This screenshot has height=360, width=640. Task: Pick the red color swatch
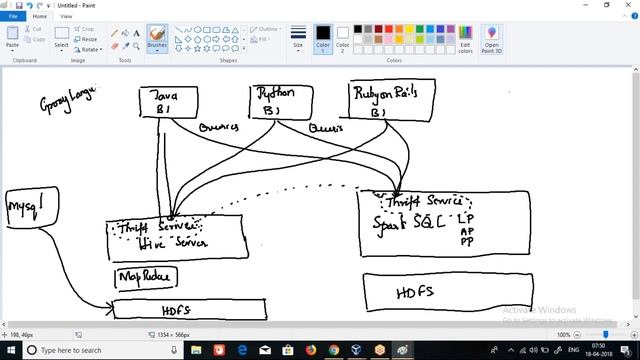[389, 29]
